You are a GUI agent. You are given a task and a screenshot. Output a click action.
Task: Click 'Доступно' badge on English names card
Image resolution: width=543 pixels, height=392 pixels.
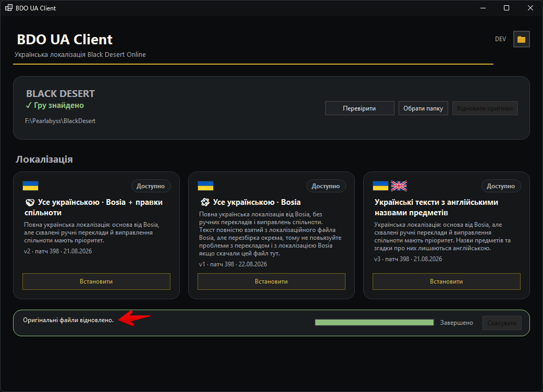point(501,186)
